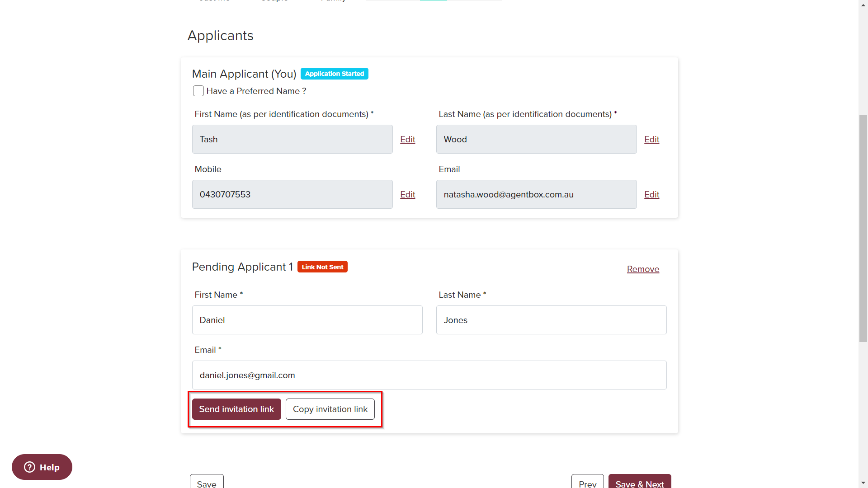Save the application form
The height and width of the screenshot is (488, 868).
[x=207, y=482]
